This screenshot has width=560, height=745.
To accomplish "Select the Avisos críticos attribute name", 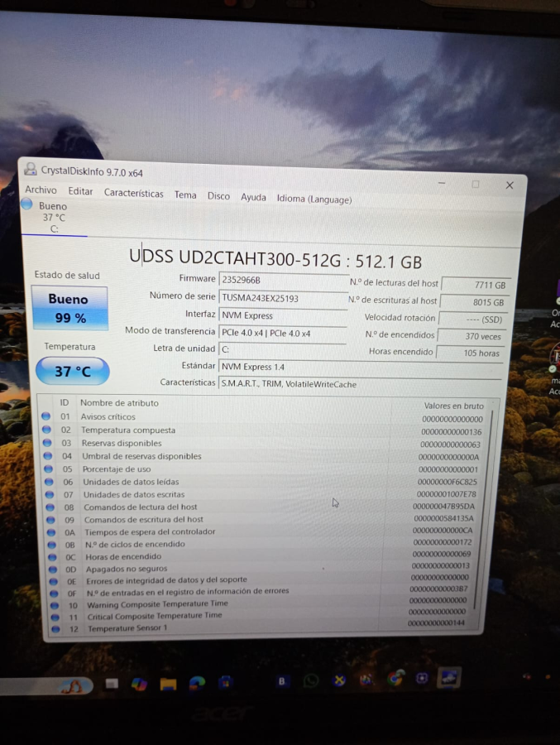I will (x=108, y=416).
